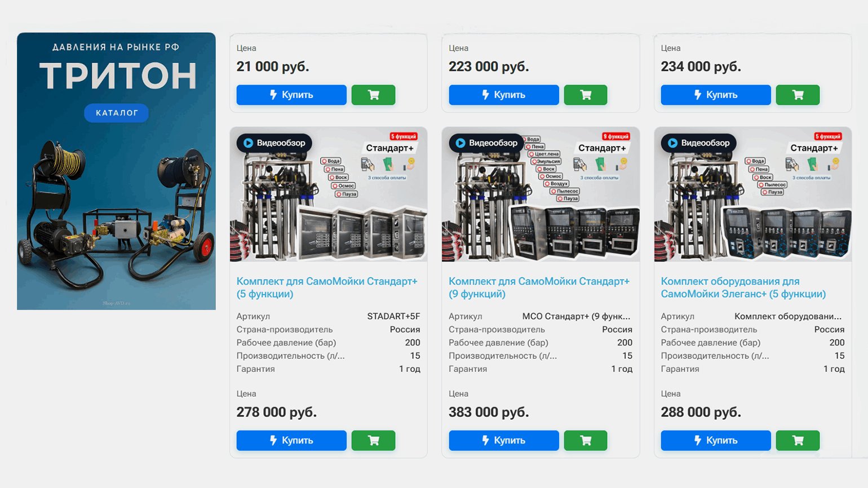Click the КАТАЛОГ button on the Тритон banner
This screenshot has width=868, height=488.
(117, 113)
